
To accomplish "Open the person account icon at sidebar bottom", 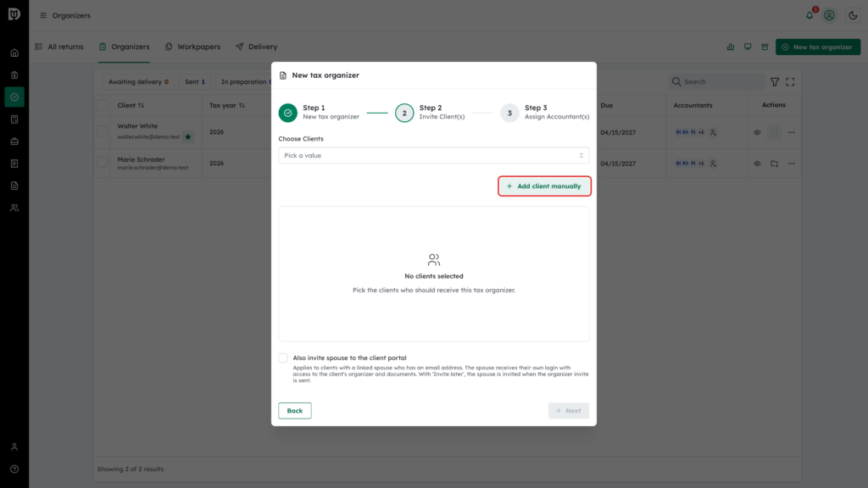I will [x=14, y=447].
